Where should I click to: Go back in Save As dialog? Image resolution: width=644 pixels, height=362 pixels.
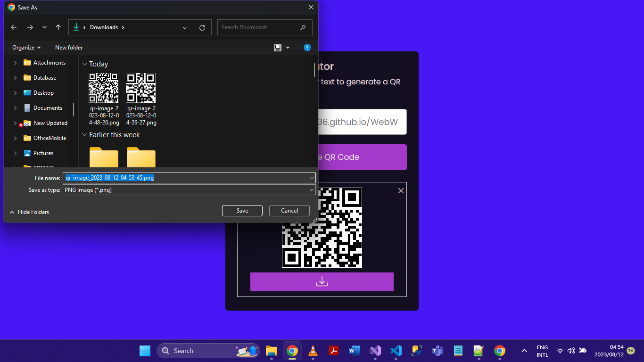pos(14,27)
